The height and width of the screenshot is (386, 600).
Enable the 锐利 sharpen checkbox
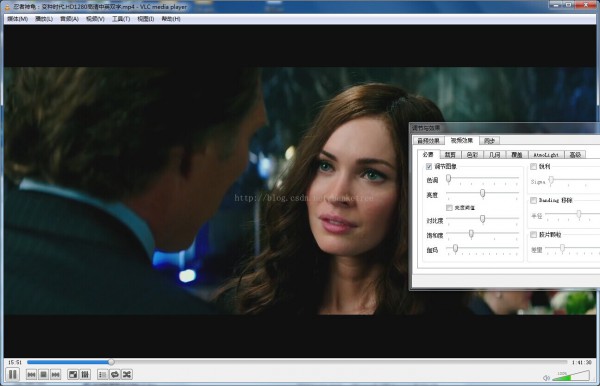533,166
